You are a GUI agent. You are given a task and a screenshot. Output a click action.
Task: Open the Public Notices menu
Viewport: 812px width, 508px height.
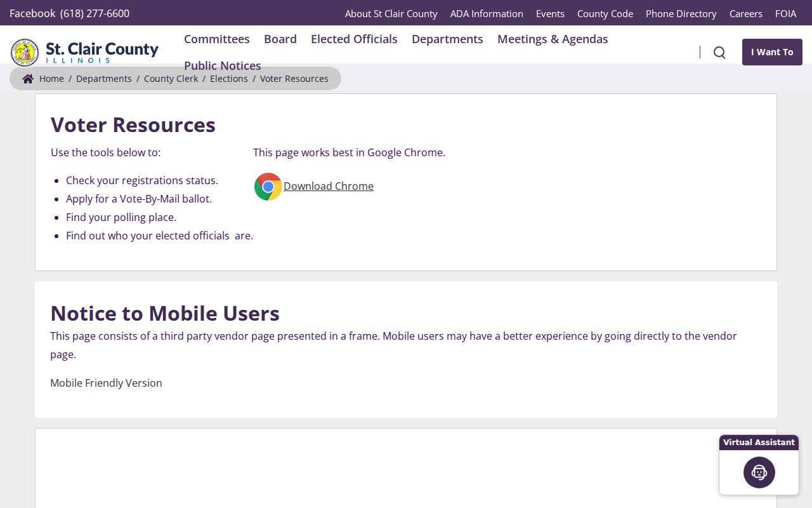click(223, 66)
